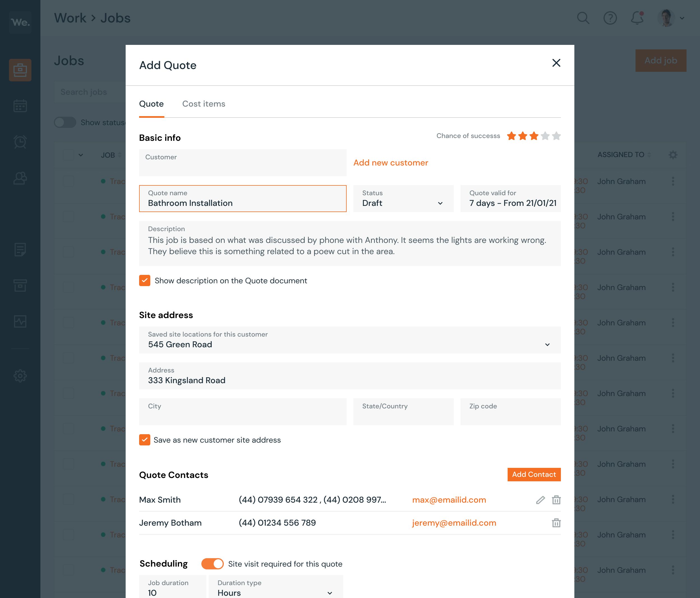Toggle the Show description on Quote document checkbox
Image resolution: width=700 pixels, height=598 pixels.
pyautogui.click(x=145, y=280)
